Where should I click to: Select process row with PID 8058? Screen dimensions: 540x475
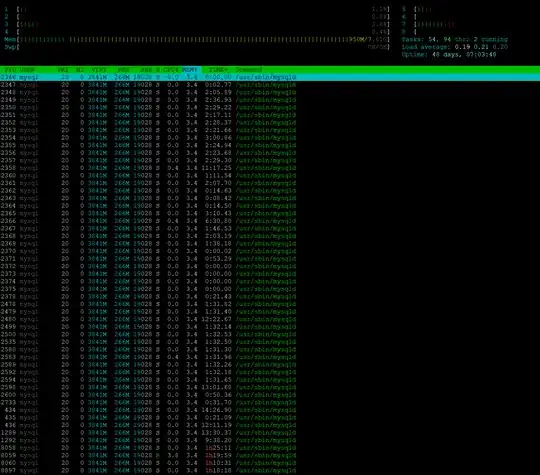tap(148, 448)
